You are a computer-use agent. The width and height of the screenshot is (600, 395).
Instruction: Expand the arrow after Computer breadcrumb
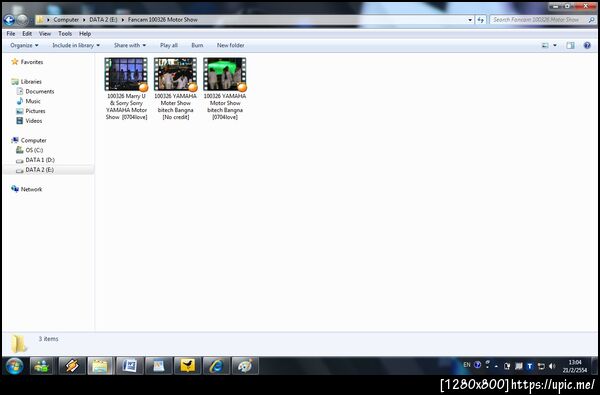pos(84,20)
